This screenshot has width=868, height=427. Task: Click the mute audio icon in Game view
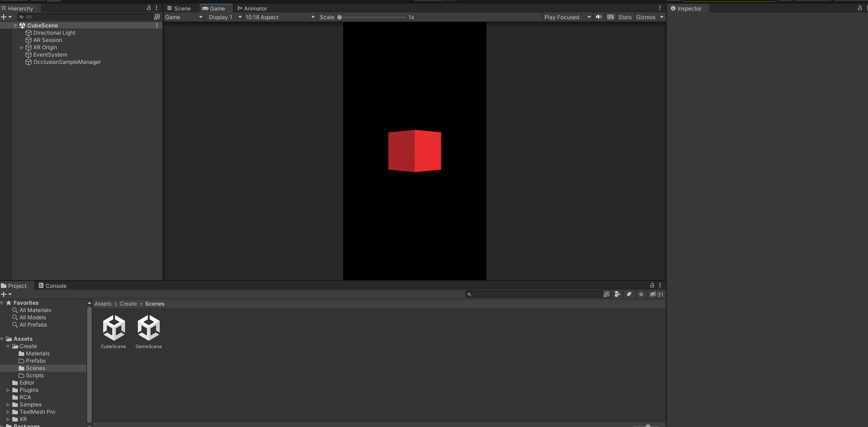point(598,17)
